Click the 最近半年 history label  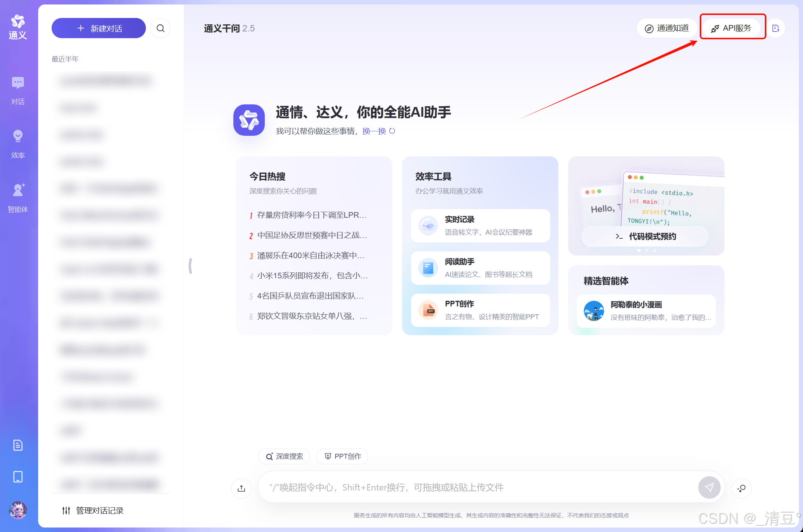pos(65,59)
